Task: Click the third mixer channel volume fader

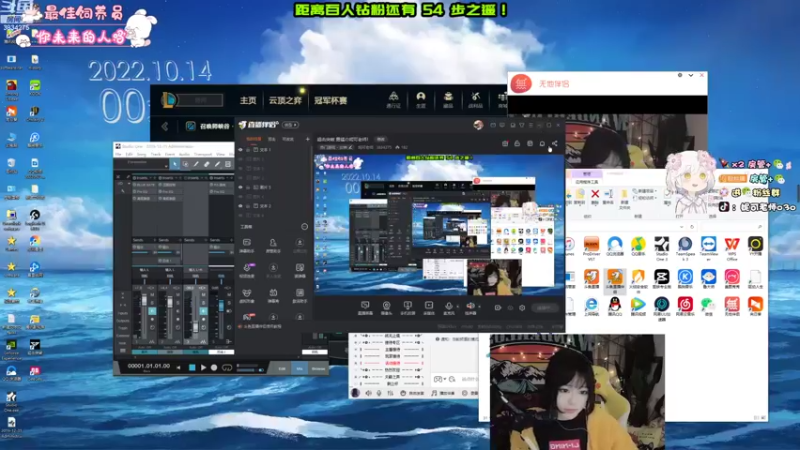Action: [195, 327]
